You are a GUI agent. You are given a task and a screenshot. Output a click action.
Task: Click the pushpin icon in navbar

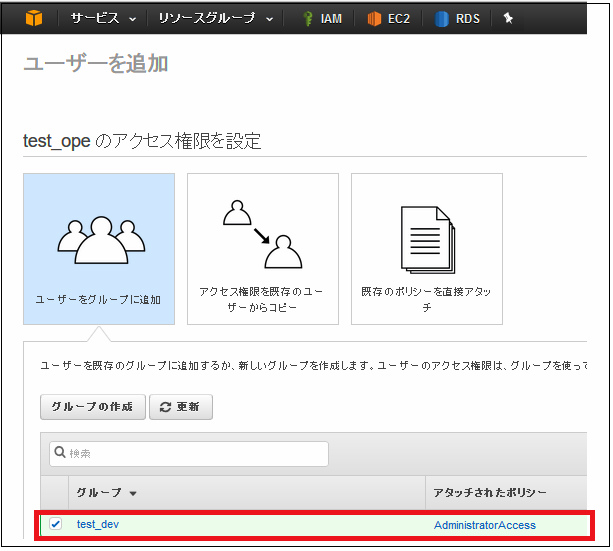coord(508,18)
